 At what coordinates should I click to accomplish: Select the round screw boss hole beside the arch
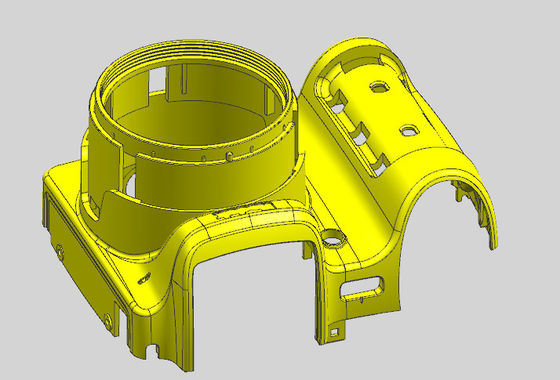[333, 238]
